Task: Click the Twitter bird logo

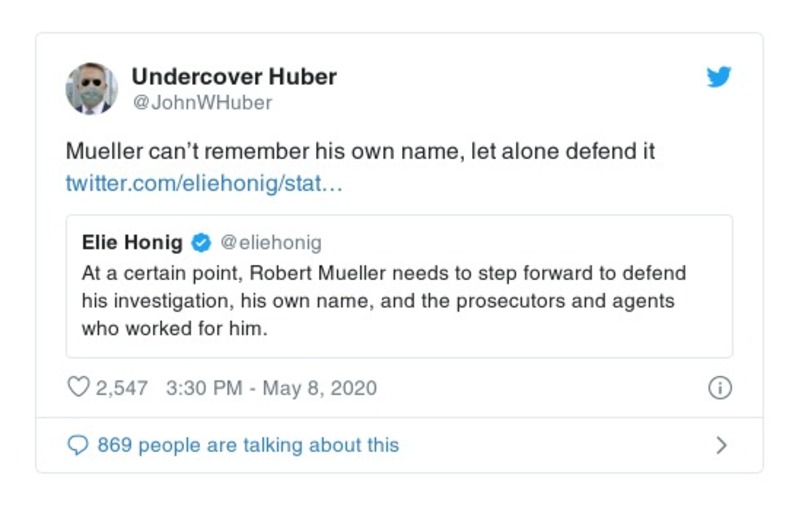Action: [719, 77]
